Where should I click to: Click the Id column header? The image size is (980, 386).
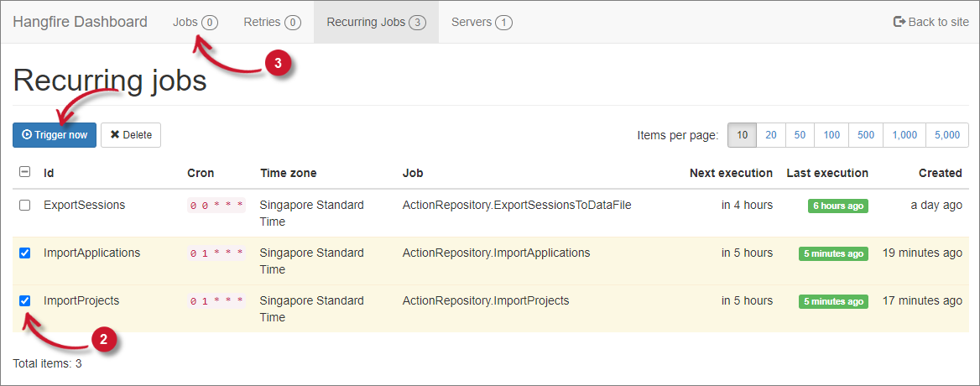point(49,173)
